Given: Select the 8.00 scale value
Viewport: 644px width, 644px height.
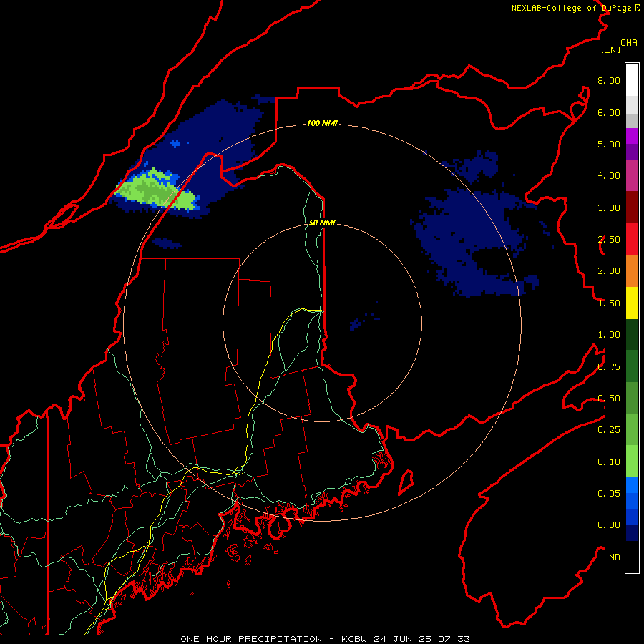Looking at the screenshot, I should point(609,80).
